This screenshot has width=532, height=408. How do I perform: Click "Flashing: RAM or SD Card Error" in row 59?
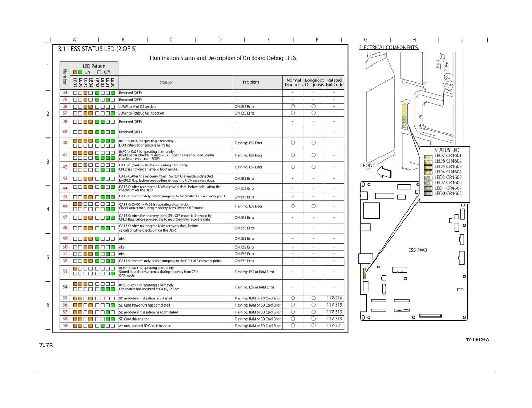point(257,326)
